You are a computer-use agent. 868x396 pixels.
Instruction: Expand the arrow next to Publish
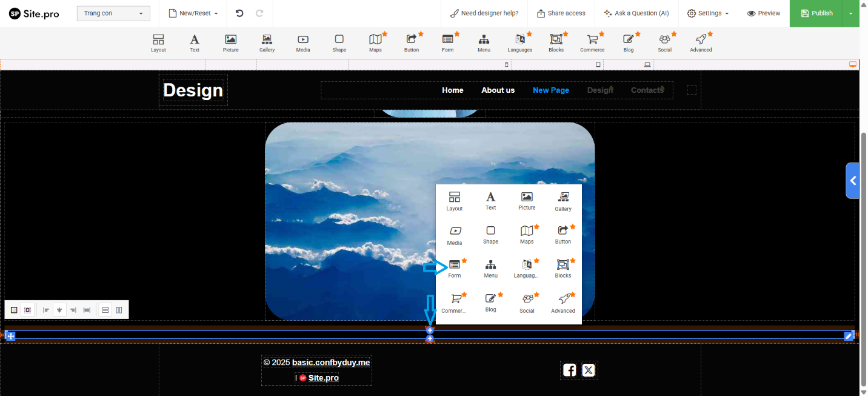coord(850,13)
